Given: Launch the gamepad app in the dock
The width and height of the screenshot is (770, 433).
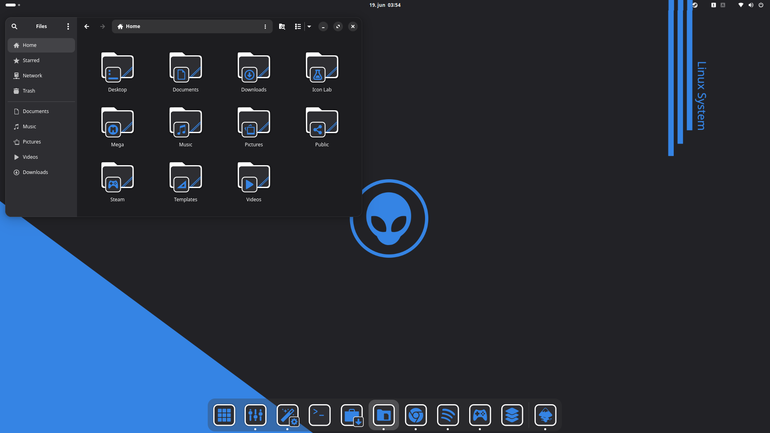Looking at the screenshot, I should 480,415.
